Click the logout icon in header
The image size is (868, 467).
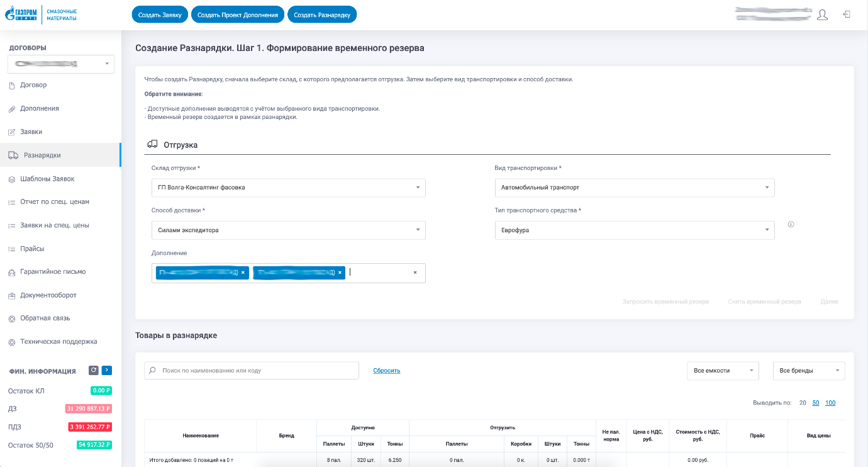(847, 14)
